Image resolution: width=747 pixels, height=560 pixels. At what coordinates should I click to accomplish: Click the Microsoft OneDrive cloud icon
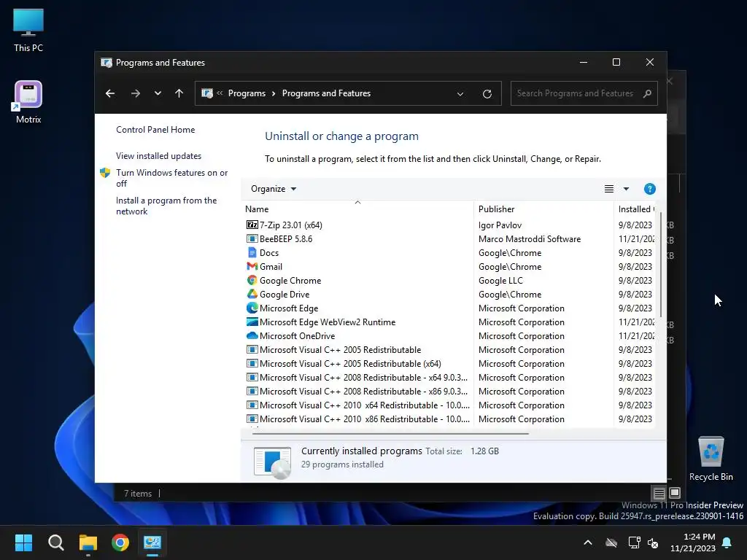click(252, 335)
